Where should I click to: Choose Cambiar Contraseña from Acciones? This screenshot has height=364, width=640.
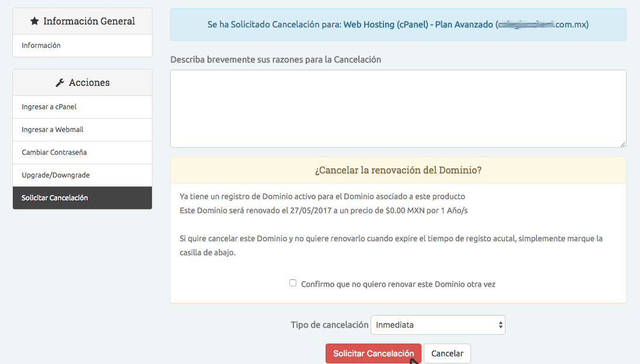coord(54,152)
